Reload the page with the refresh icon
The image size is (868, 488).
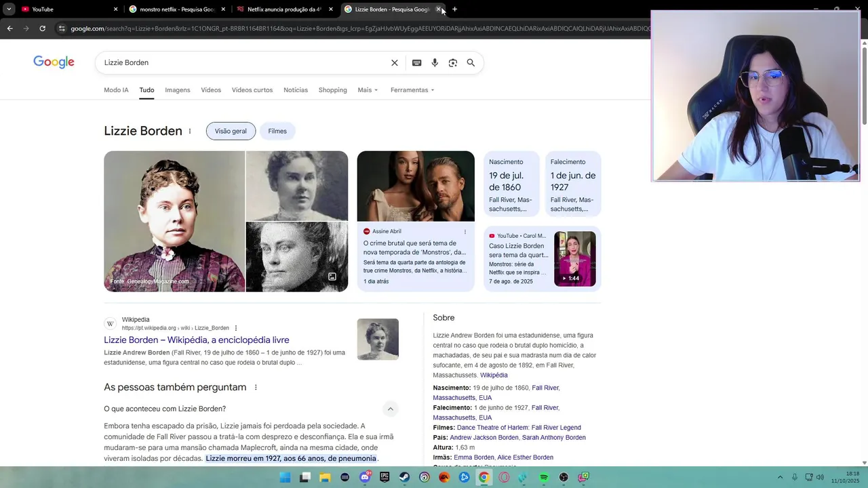(42, 28)
